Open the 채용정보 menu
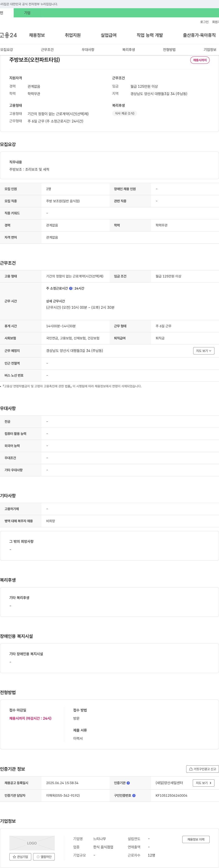The width and height of the screenshot is (219, 868). (37, 35)
